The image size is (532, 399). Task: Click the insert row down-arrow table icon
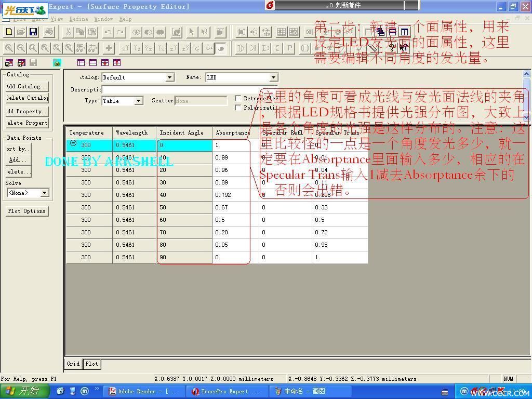105,63
